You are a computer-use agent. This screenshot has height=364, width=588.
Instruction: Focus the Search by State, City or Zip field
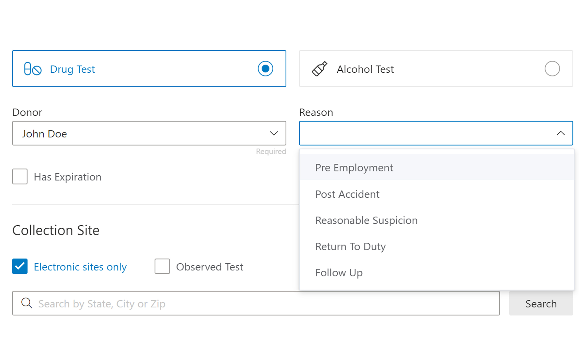(x=256, y=303)
